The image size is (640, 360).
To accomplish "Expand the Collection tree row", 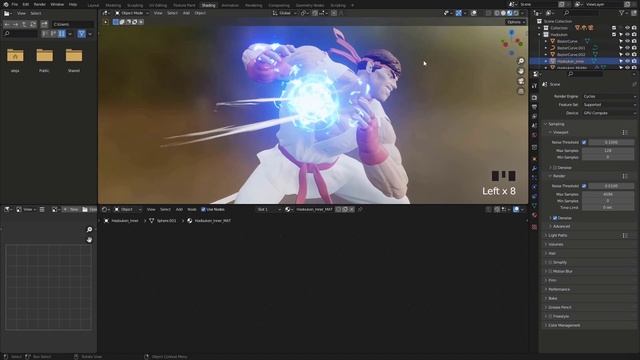I will [540, 28].
